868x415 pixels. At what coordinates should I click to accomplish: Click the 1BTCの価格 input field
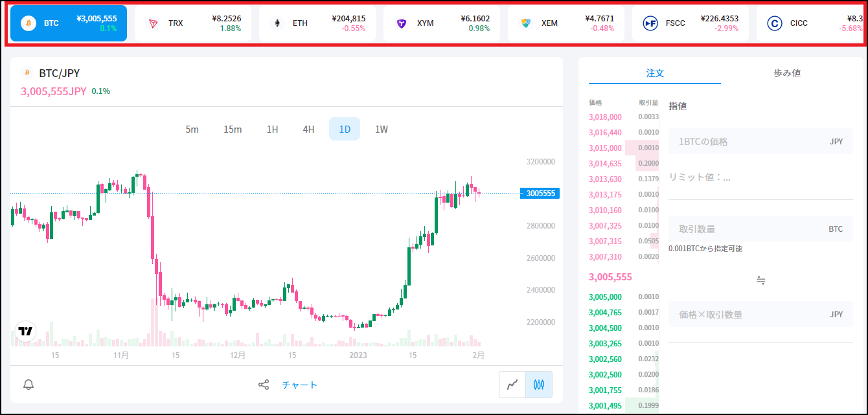click(760, 141)
